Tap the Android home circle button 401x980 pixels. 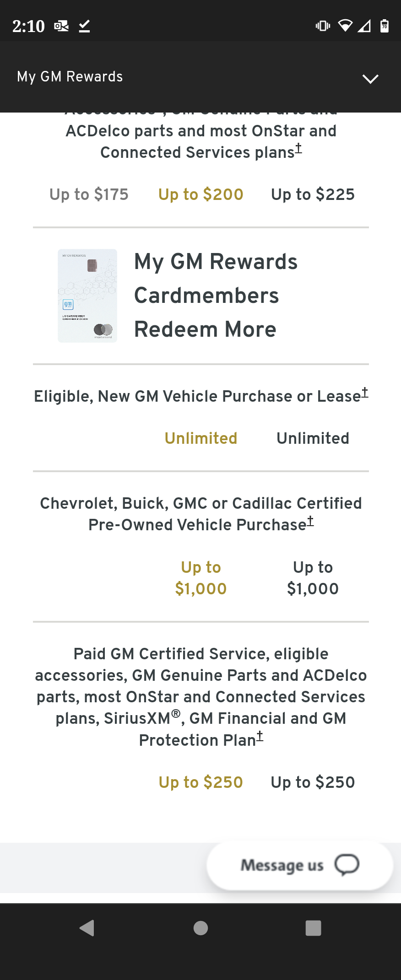(200, 928)
